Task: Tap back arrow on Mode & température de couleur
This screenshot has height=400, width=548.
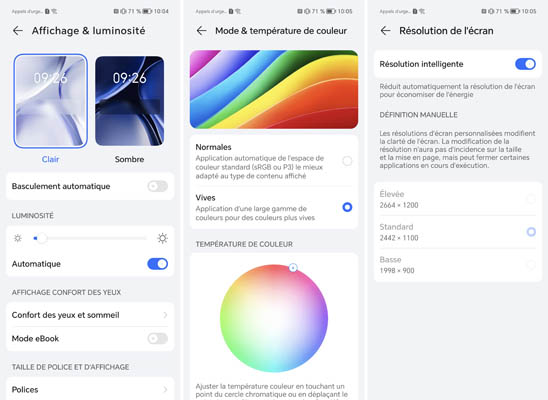Action: click(x=202, y=31)
